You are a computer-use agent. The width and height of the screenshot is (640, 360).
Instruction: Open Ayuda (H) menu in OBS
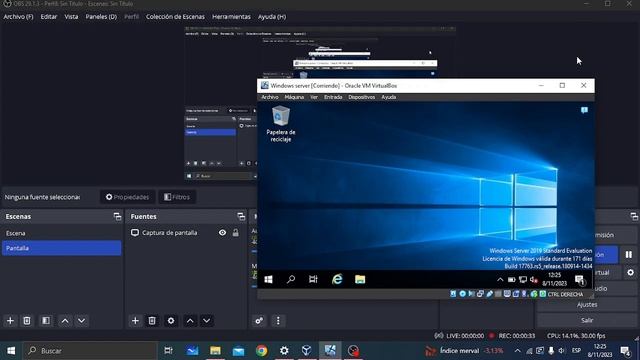coord(272,17)
